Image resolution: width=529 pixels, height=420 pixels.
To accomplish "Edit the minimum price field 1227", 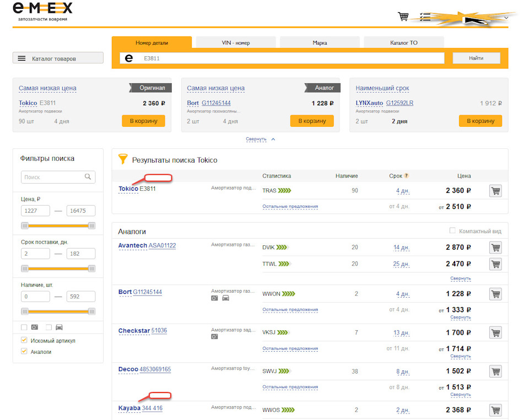I will 35,211.
